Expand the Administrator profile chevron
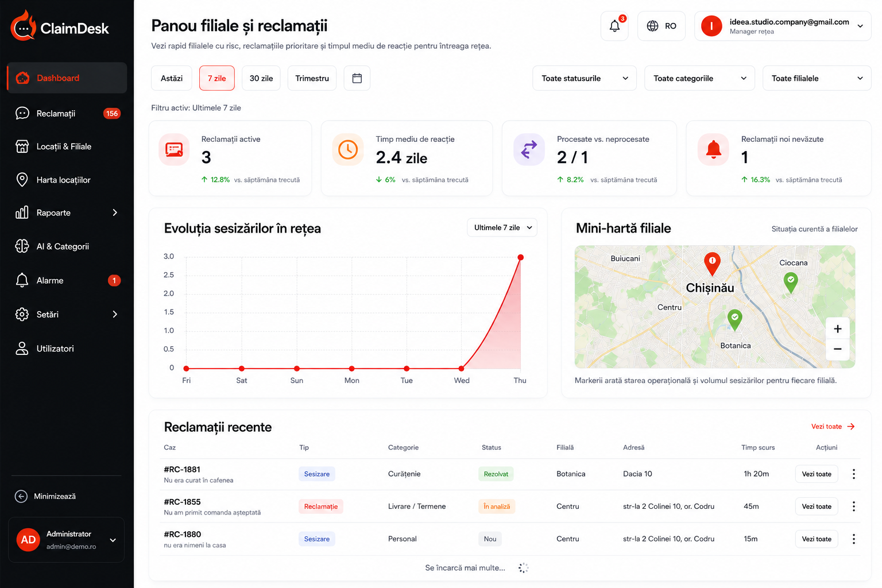 tap(113, 540)
